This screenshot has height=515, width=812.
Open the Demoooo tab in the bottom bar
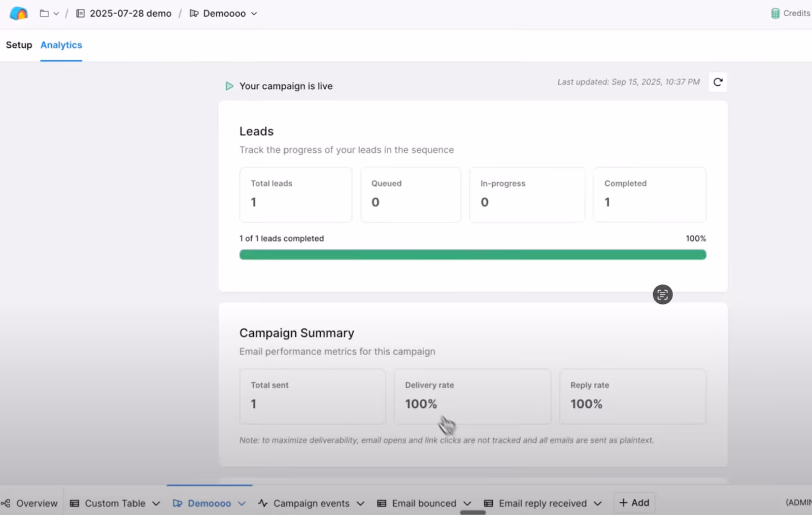pos(209,503)
